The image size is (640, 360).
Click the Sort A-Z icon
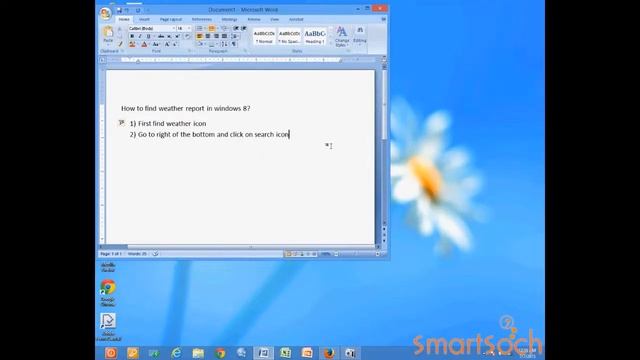224,44
